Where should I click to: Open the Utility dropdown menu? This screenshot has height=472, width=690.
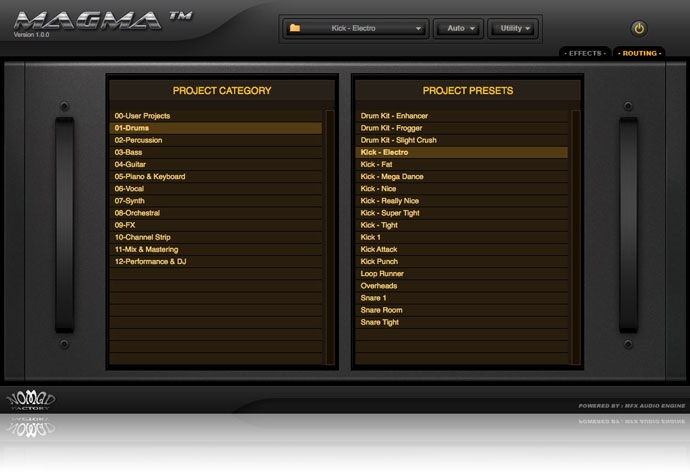[515, 28]
